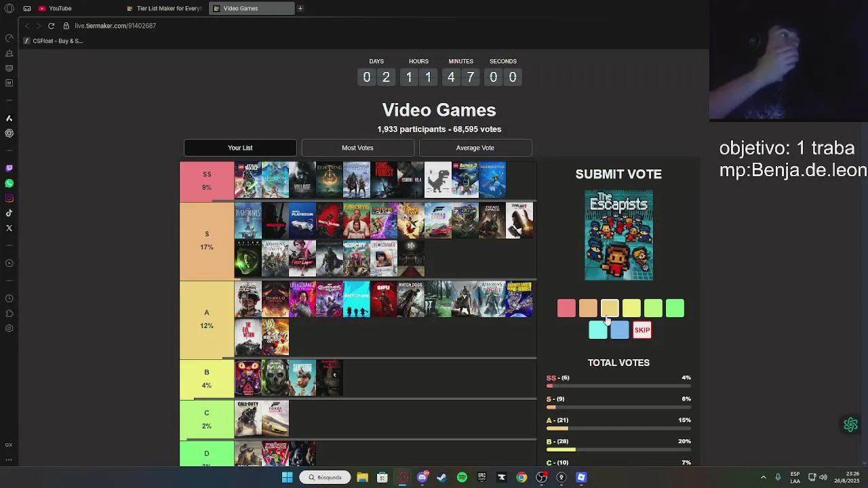Show the Most Votes view
This screenshot has width=868, height=488.
tap(357, 148)
